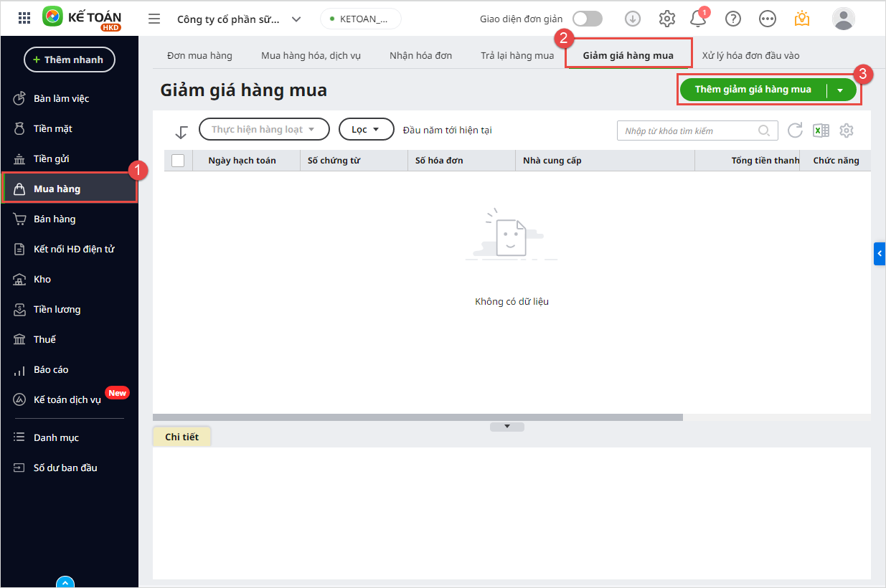Refresh the purchase discount list
Image resolution: width=886 pixels, height=588 pixels.
tap(795, 131)
